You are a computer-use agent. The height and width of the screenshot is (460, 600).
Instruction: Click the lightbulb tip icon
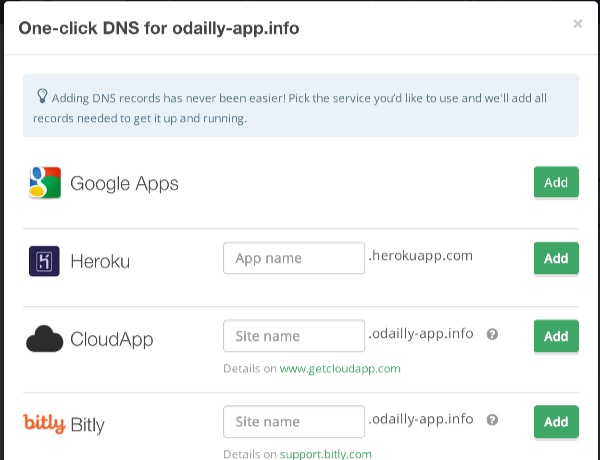click(x=42, y=96)
